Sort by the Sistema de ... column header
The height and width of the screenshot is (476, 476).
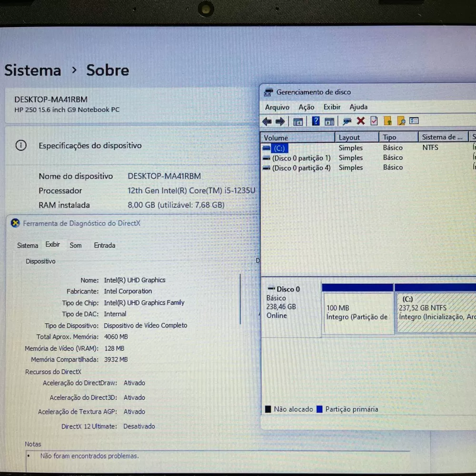[x=443, y=137]
